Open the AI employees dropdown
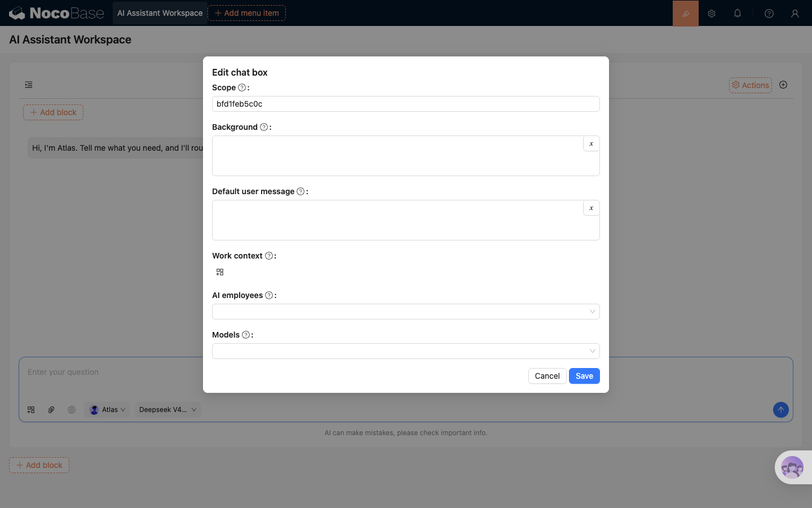 (406, 312)
